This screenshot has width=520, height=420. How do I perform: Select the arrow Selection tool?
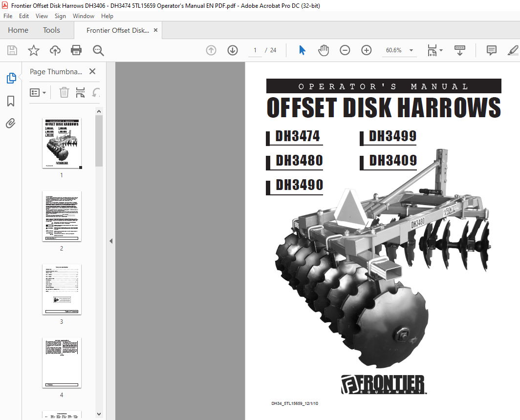point(302,50)
